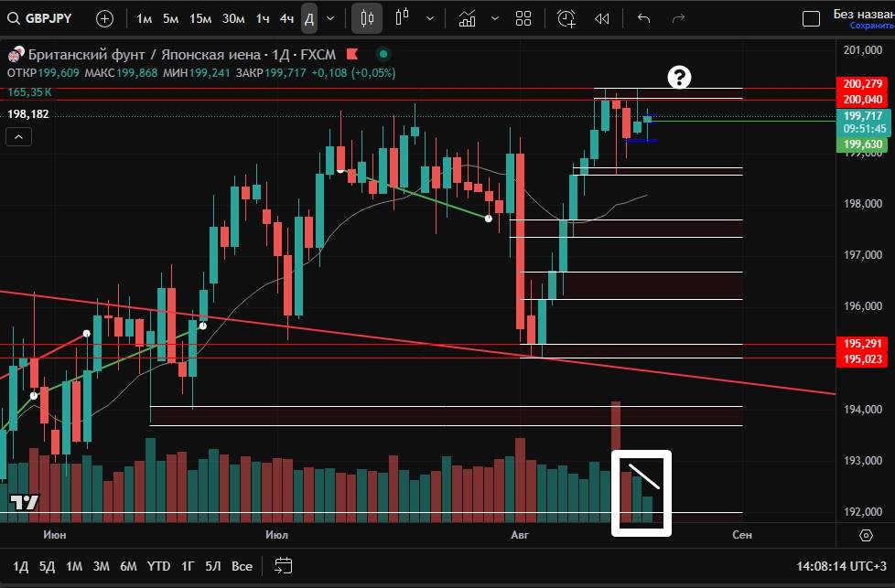This screenshot has height=588, width=895.
Task: Toggle the highlighted candlestick style button
Action: click(x=367, y=18)
